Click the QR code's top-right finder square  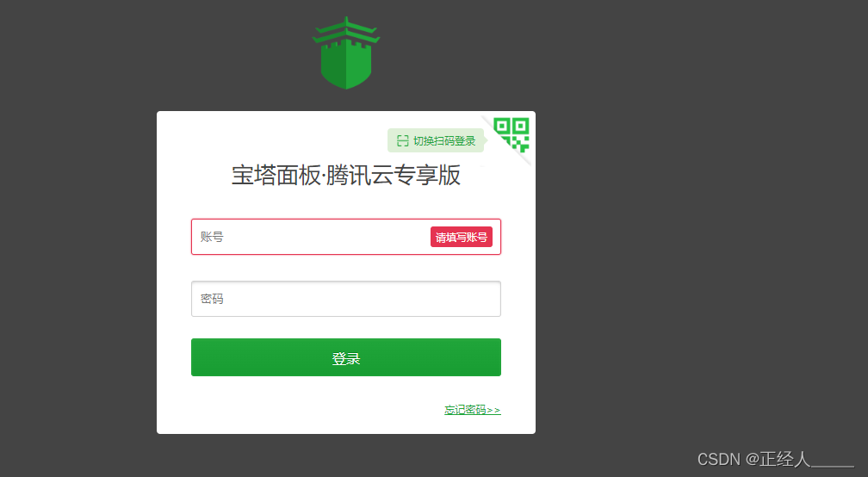521,126
